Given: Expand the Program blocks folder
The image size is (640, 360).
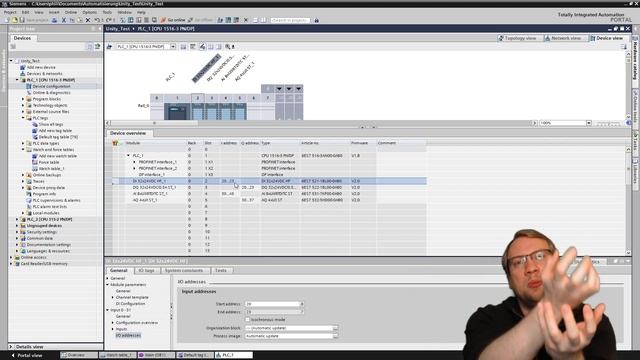Looking at the screenshot, I should (x=23, y=99).
